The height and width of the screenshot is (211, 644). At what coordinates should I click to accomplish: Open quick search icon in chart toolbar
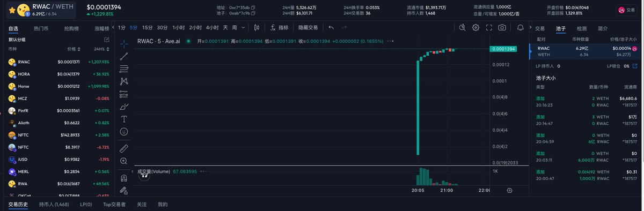[x=463, y=27]
